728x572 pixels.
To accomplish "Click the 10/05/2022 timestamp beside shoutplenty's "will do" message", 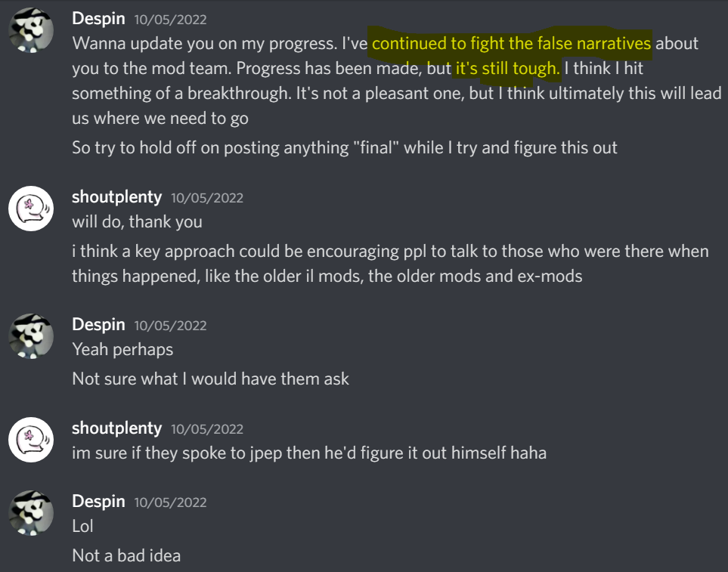I will [x=207, y=199].
